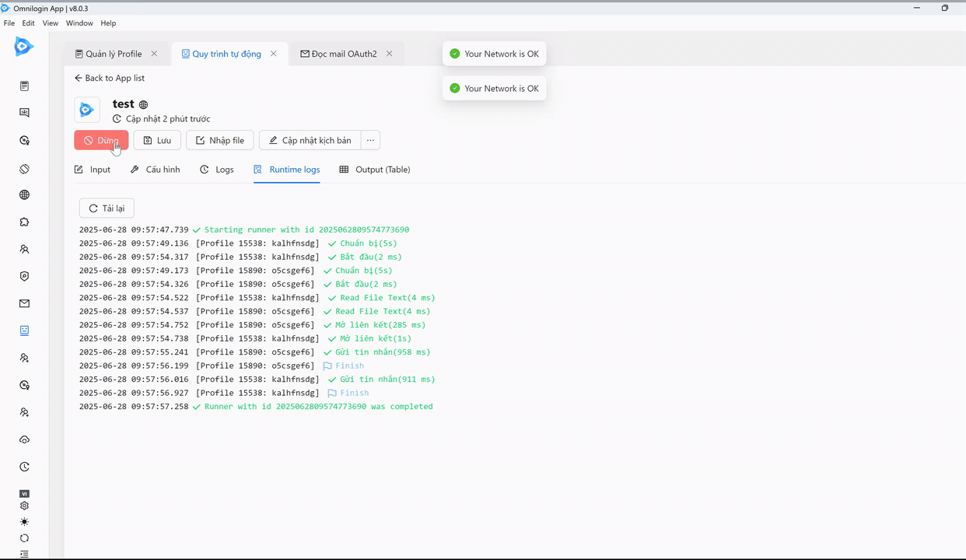Viewport: 966px width, 560px height.
Task: Open the mail envelope icon in sidebar
Action: click(24, 304)
